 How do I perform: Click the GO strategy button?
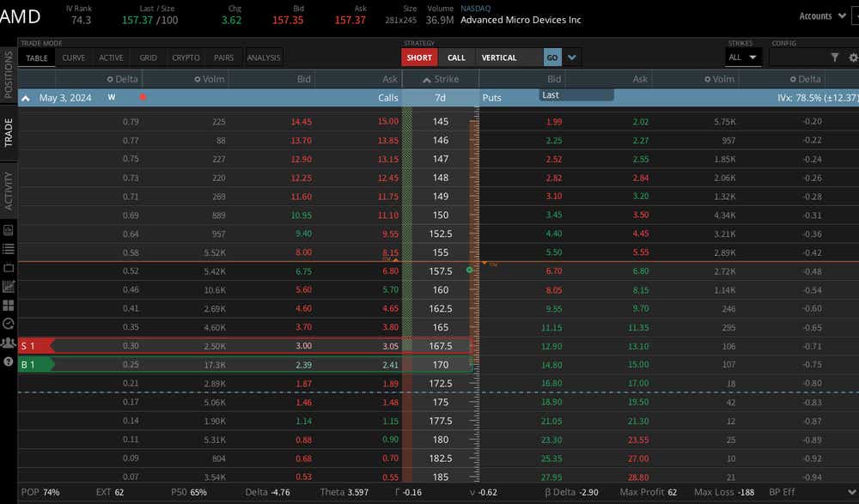point(552,58)
